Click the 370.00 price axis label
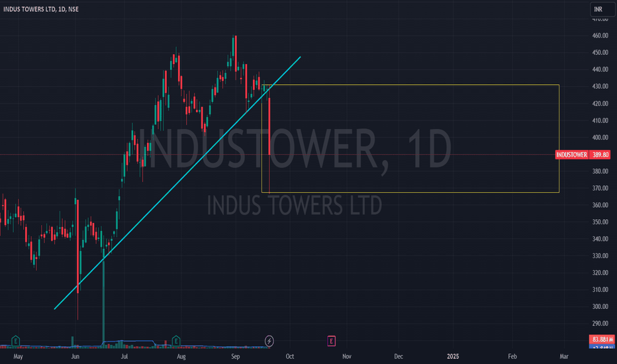 point(600,188)
